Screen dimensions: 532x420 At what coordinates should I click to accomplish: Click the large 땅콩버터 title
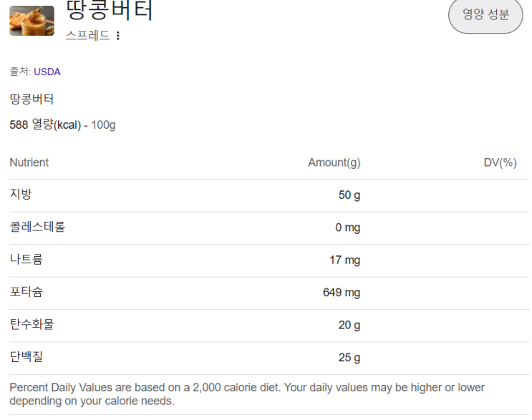(x=109, y=10)
